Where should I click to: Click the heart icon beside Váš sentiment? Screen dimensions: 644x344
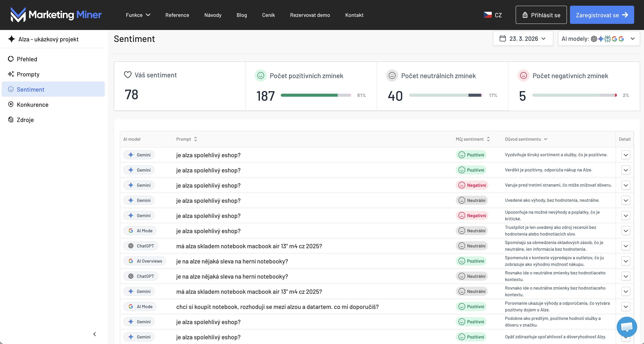(128, 75)
